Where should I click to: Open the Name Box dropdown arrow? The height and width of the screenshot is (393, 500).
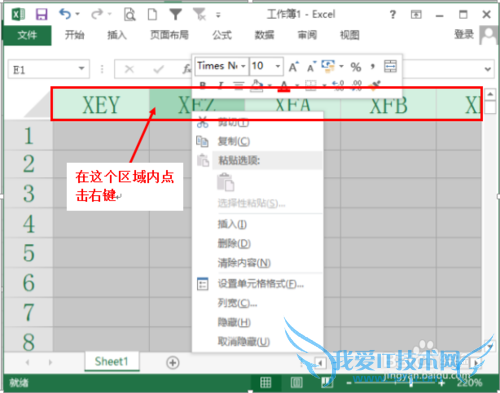coord(81,69)
